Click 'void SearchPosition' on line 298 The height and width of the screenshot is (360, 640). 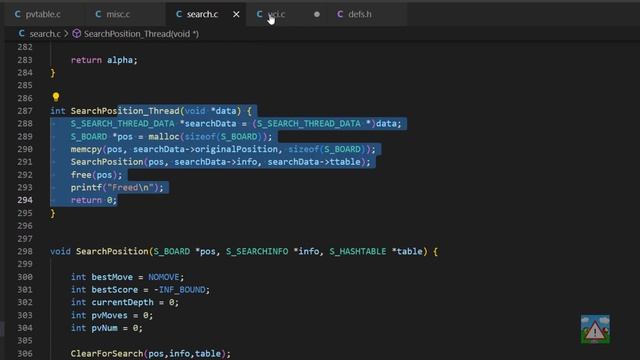99,251
